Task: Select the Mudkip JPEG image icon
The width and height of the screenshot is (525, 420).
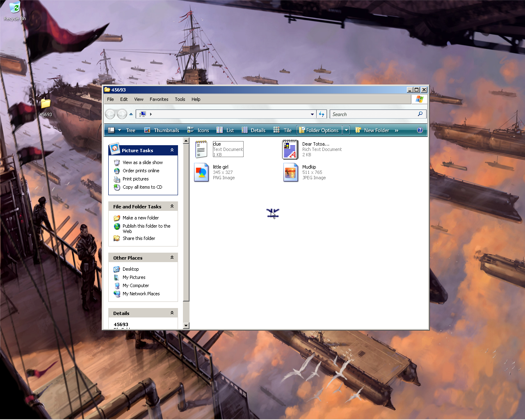Action: tap(290, 172)
